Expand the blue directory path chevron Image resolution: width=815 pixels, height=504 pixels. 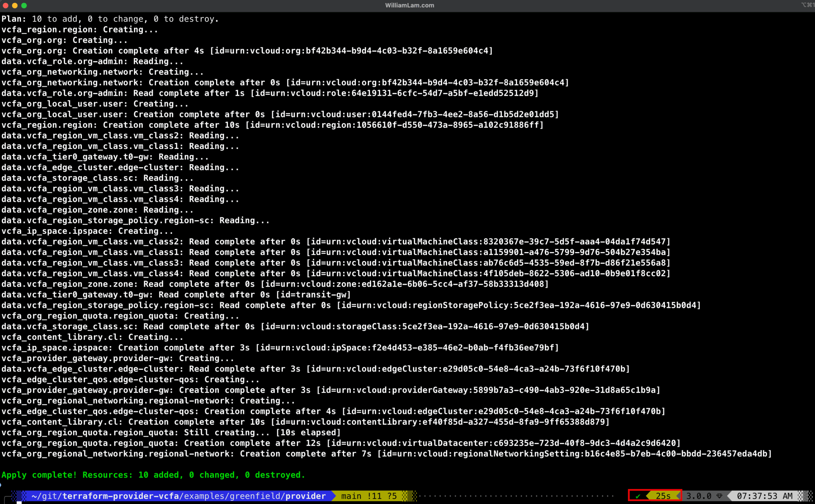(333, 496)
